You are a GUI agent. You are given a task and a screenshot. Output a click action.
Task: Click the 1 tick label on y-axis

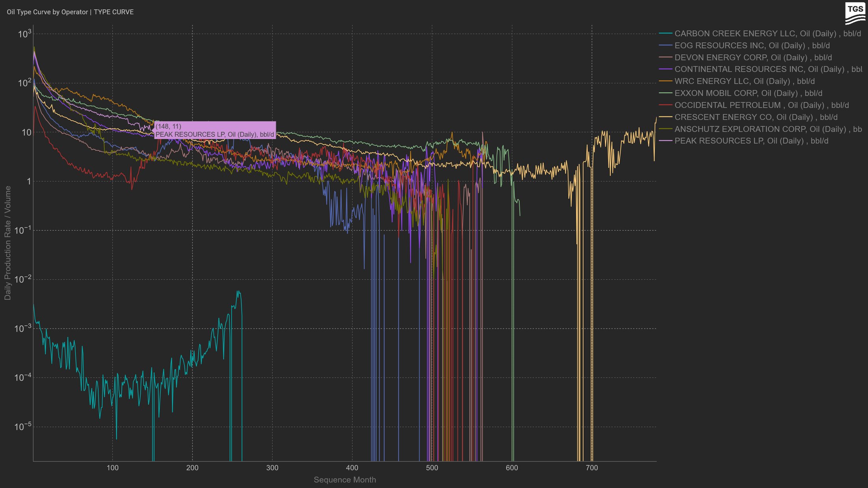pos(28,182)
